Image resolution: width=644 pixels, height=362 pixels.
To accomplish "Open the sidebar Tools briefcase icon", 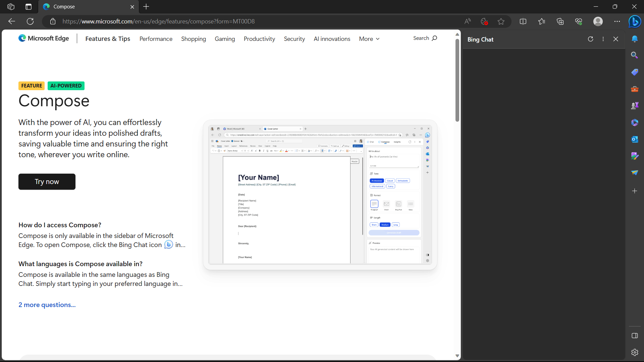I will click(x=635, y=89).
